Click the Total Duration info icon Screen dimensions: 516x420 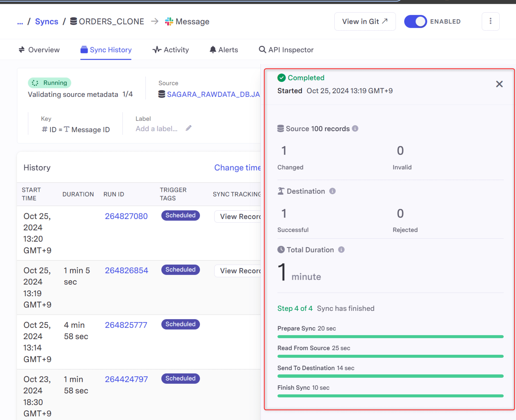341,250
